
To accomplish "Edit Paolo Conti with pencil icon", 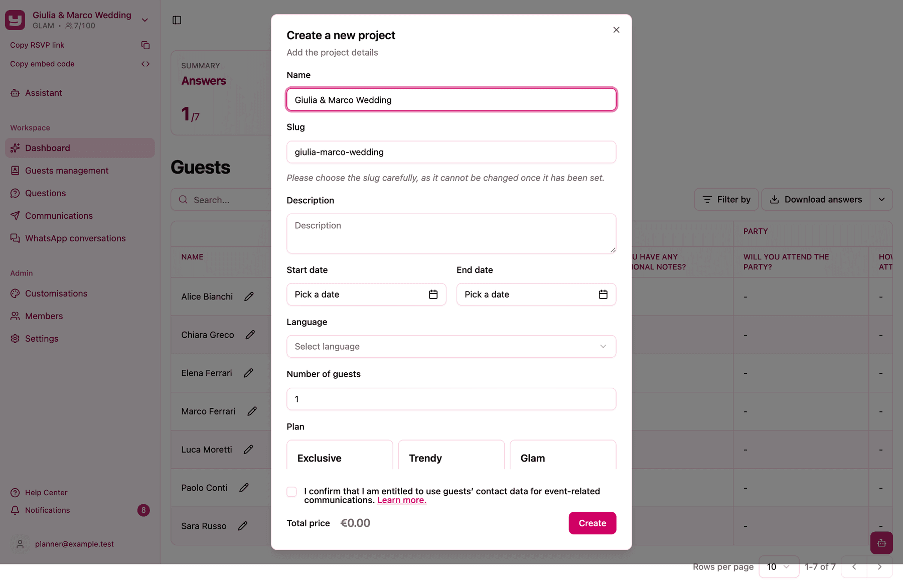I will pyautogui.click(x=244, y=488).
